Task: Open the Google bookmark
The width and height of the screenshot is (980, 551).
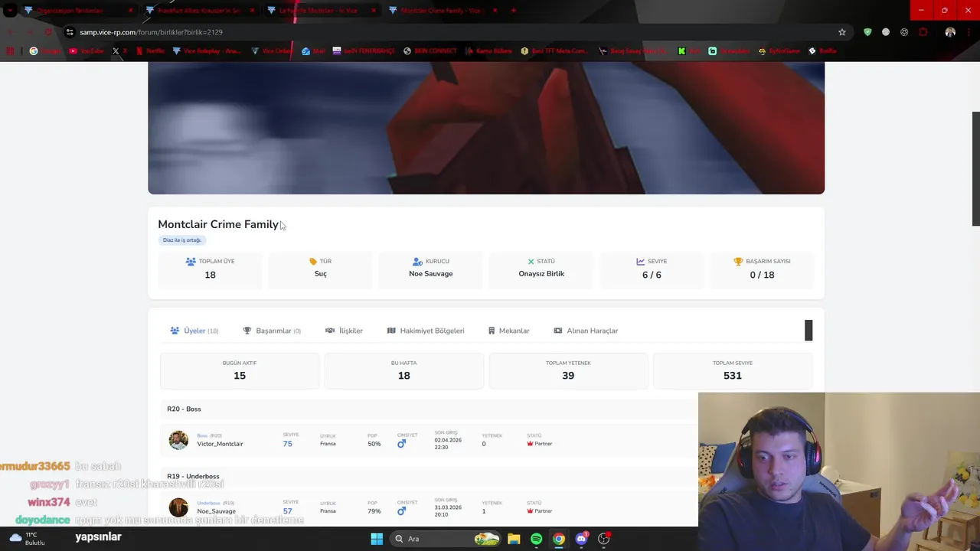Action: pyautogui.click(x=45, y=51)
